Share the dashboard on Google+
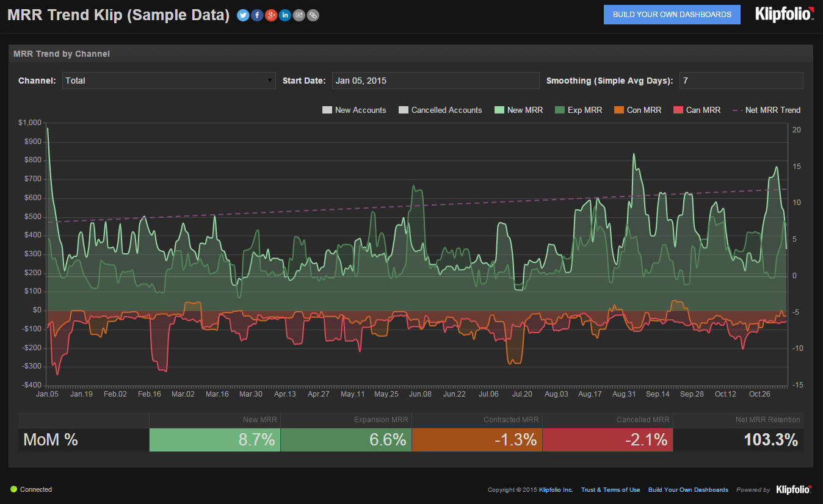 [x=270, y=15]
